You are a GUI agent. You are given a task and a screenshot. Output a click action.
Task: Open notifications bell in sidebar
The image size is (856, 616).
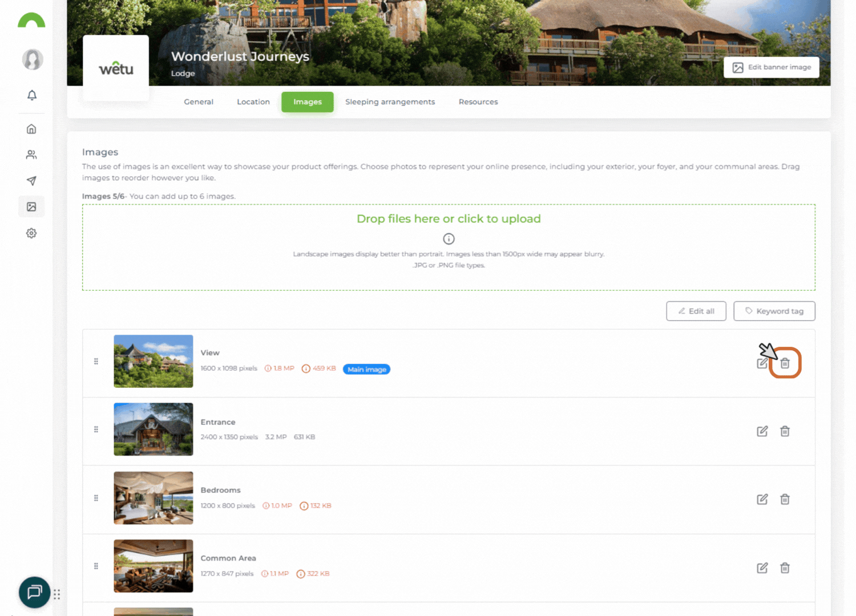click(32, 95)
